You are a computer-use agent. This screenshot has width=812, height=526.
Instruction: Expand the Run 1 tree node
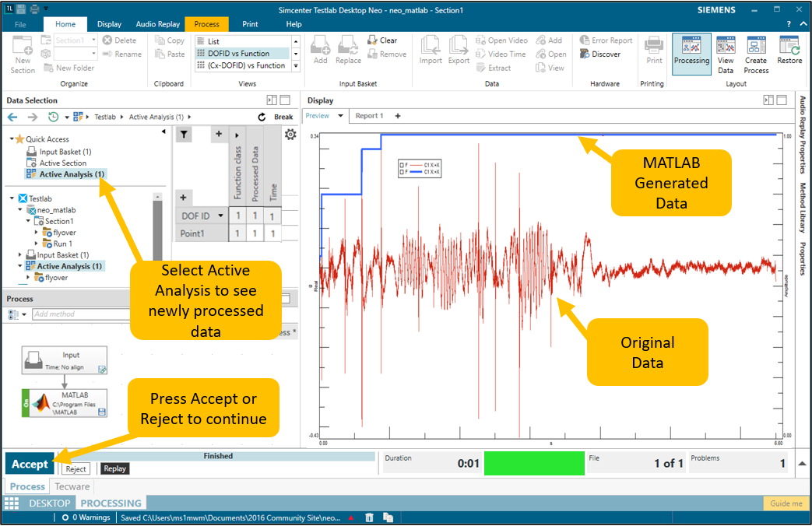[37, 244]
